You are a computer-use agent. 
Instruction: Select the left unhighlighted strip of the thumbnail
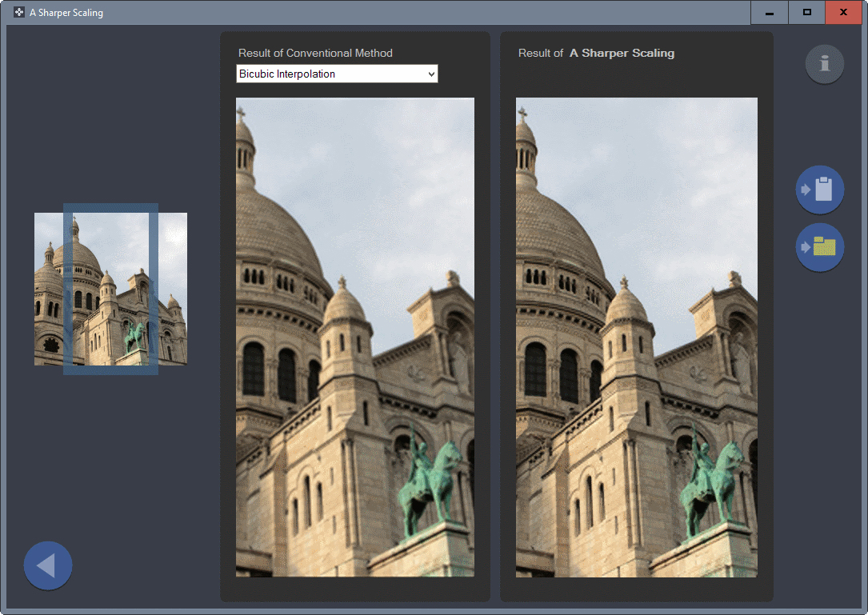(48, 288)
